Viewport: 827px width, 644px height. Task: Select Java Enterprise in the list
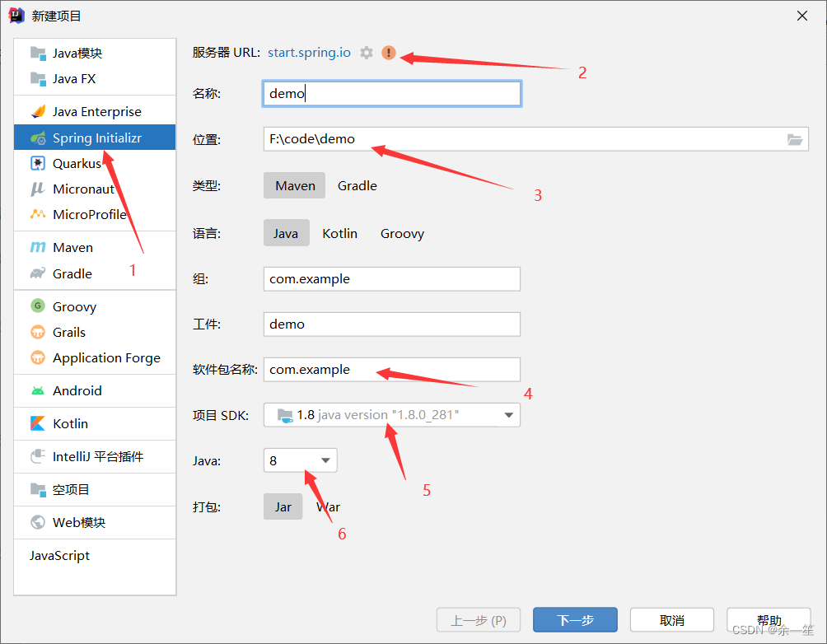95,111
